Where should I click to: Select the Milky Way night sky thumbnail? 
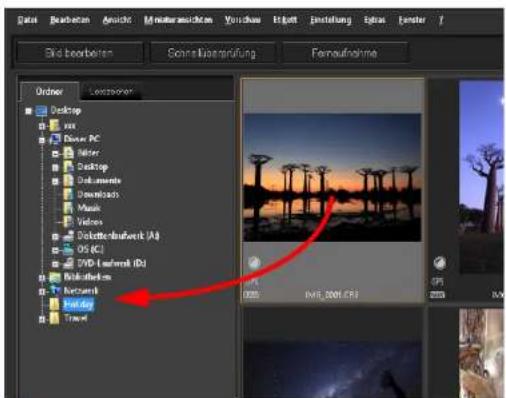coord(332,368)
